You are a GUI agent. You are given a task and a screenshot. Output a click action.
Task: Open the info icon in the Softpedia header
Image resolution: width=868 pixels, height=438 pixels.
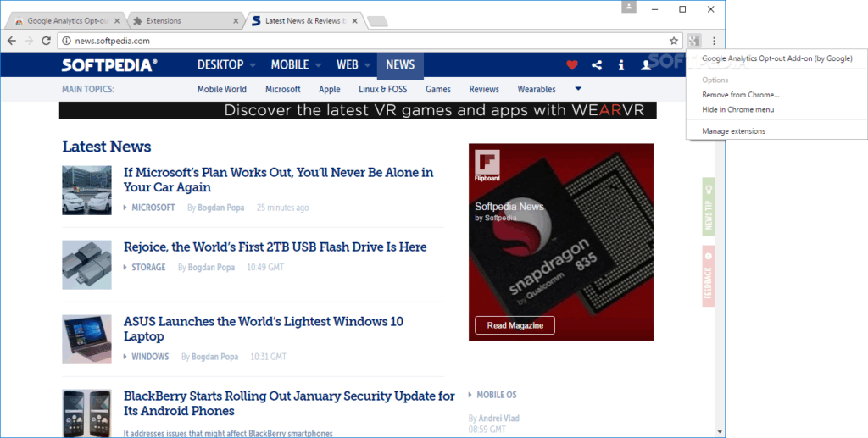(621, 65)
